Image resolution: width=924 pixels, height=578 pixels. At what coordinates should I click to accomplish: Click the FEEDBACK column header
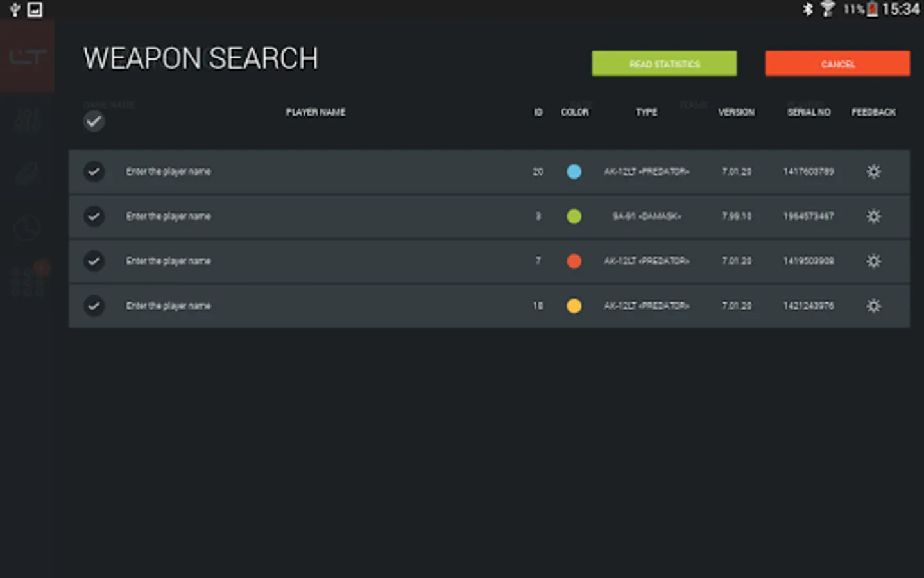tap(873, 112)
